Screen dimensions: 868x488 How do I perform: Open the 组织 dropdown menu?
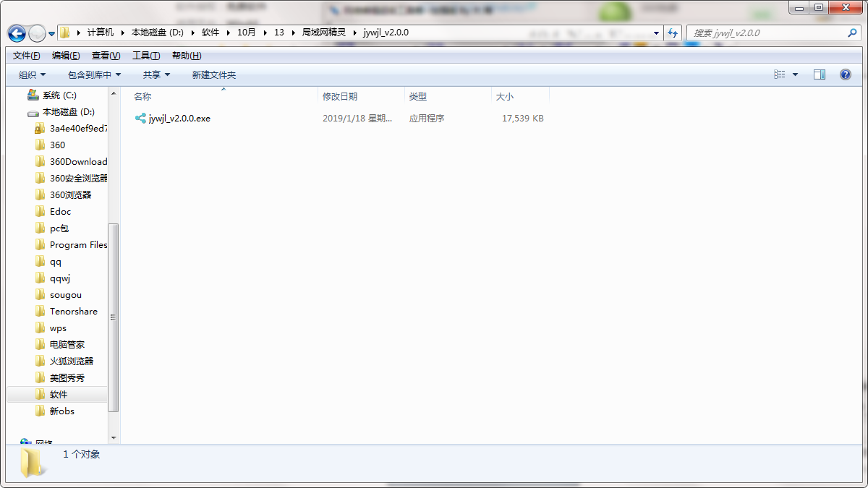32,74
